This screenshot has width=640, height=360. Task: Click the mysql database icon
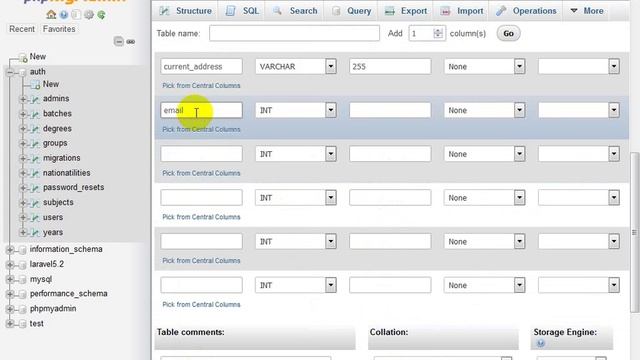[23, 280]
